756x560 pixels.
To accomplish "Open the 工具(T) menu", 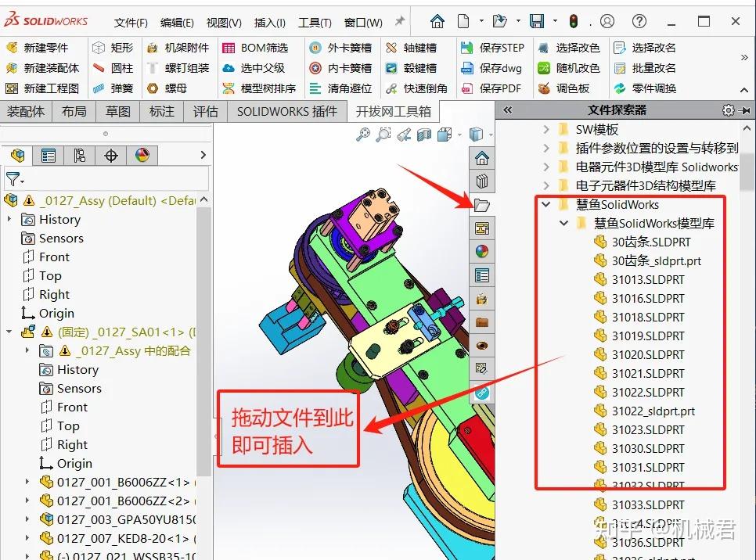I will (315, 23).
